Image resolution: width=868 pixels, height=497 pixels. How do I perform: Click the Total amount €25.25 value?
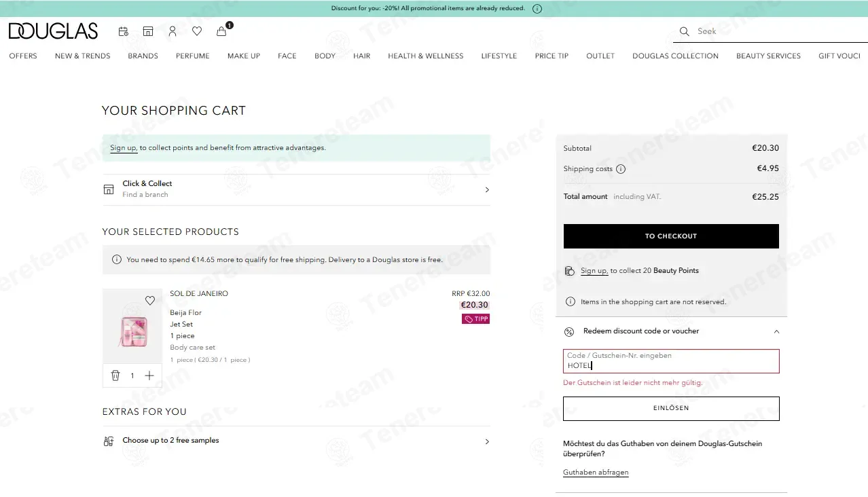tap(765, 197)
